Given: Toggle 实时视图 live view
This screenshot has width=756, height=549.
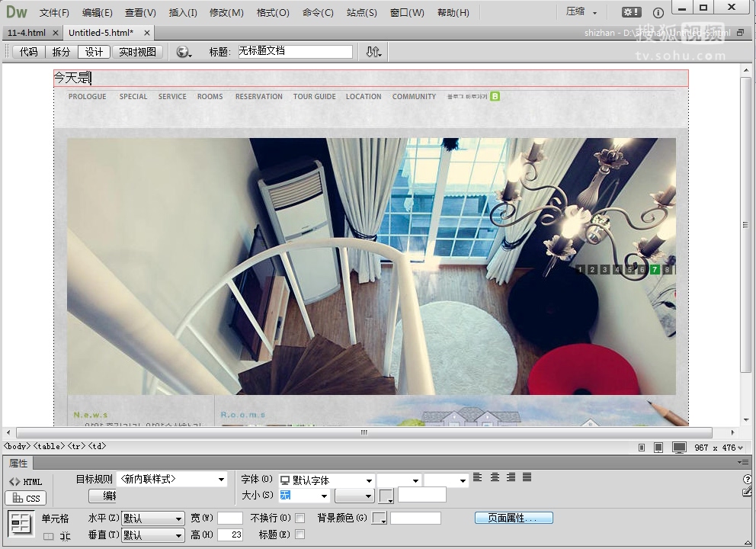Looking at the screenshot, I should point(137,52).
